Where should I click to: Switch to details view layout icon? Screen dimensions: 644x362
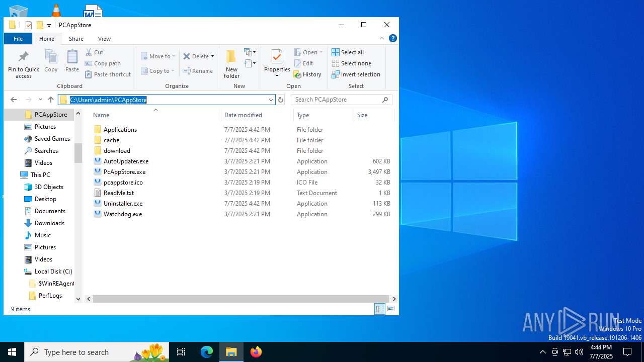(380, 309)
